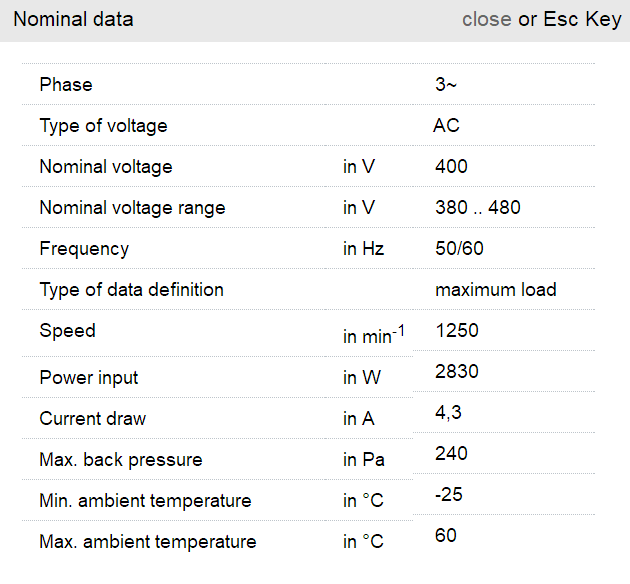Screen dimensions: 630x584
Task: Click the 3~ phase value
Action: pyautogui.click(x=446, y=85)
